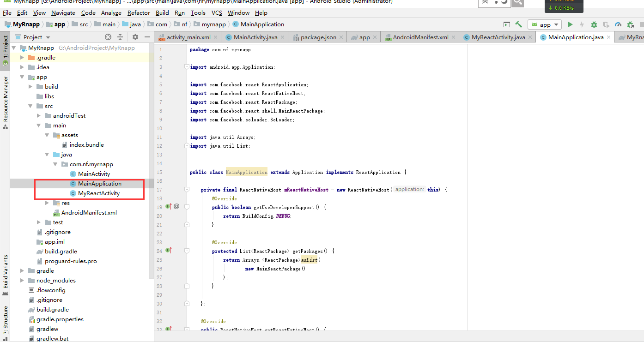Open the VCS menu
644x342 pixels.
click(217, 12)
